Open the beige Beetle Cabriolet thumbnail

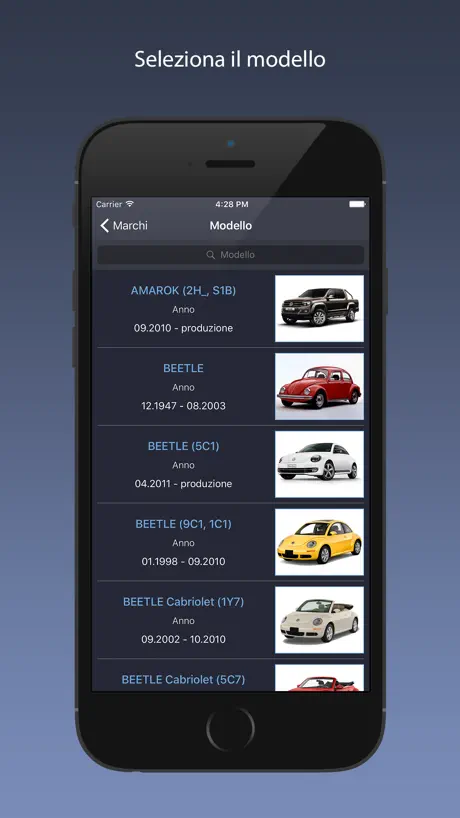319,620
